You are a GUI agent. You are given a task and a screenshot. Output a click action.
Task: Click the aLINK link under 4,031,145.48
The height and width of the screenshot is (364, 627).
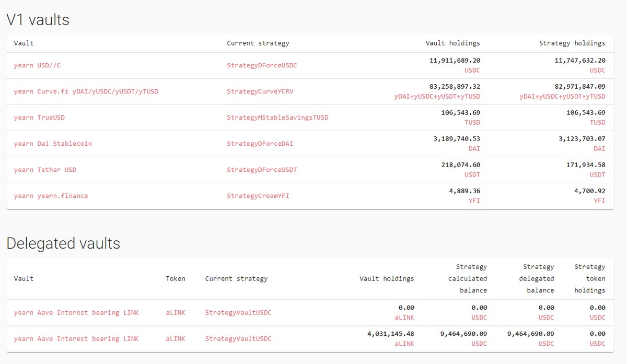pyautogui.click(x=404, y=343)
